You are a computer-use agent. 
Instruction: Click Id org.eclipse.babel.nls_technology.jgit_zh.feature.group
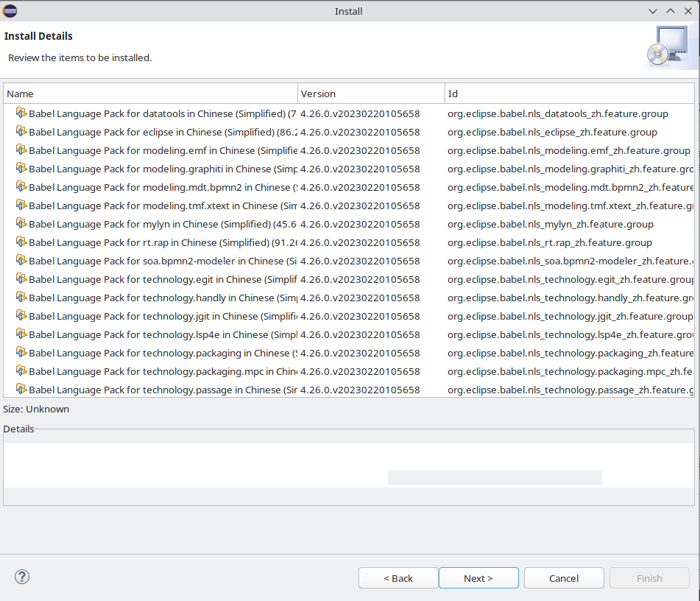(x=570, y=317)
